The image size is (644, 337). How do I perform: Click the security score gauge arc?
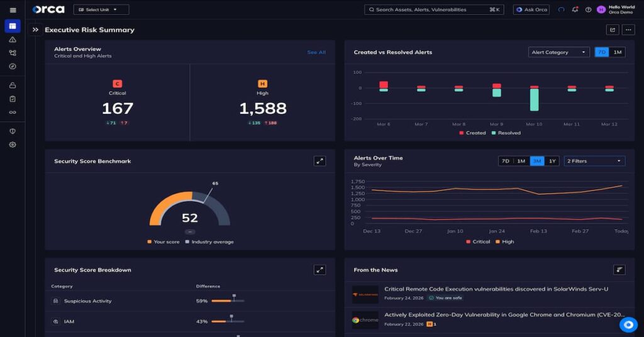[x=190, y=208]
